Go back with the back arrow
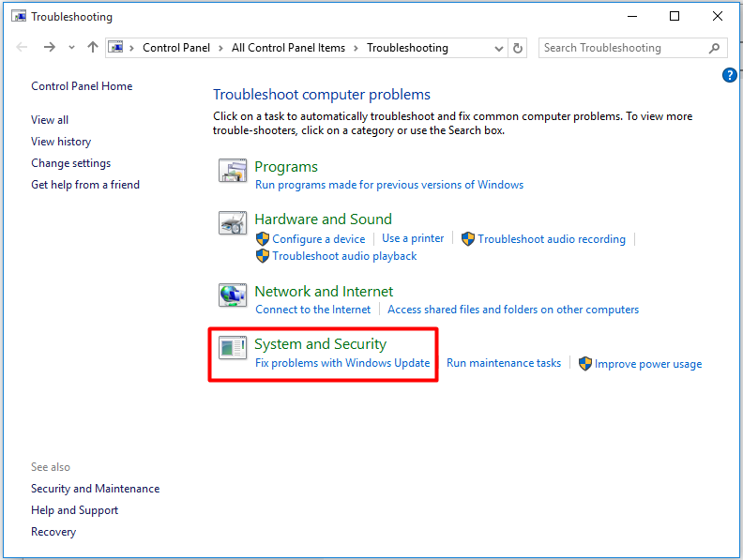Screen dimensions: 743x560 tap(22, 48)
